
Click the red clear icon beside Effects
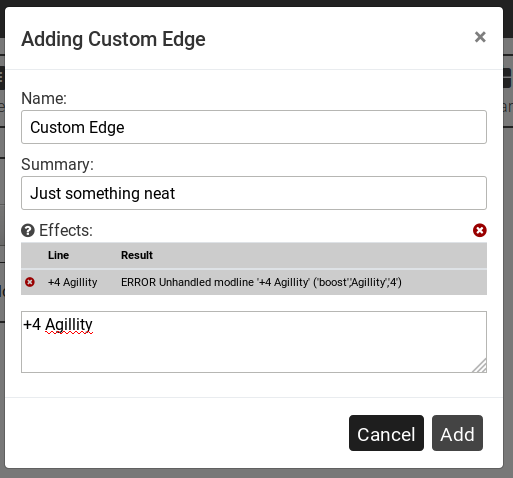[x=480, y=230]
